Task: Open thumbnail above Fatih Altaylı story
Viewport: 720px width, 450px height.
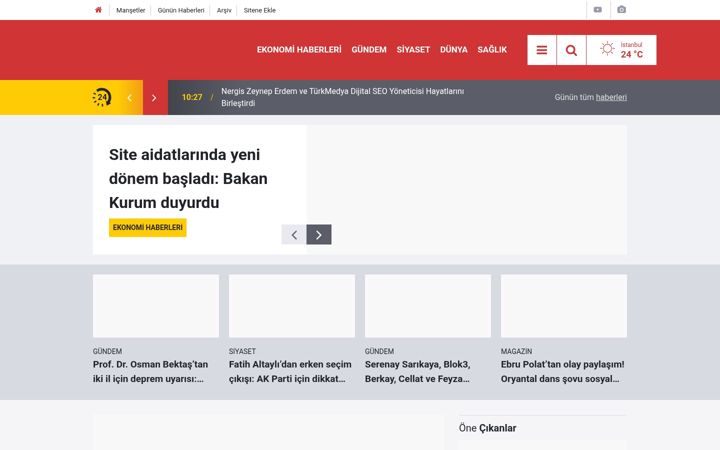Action: [292, 306]
